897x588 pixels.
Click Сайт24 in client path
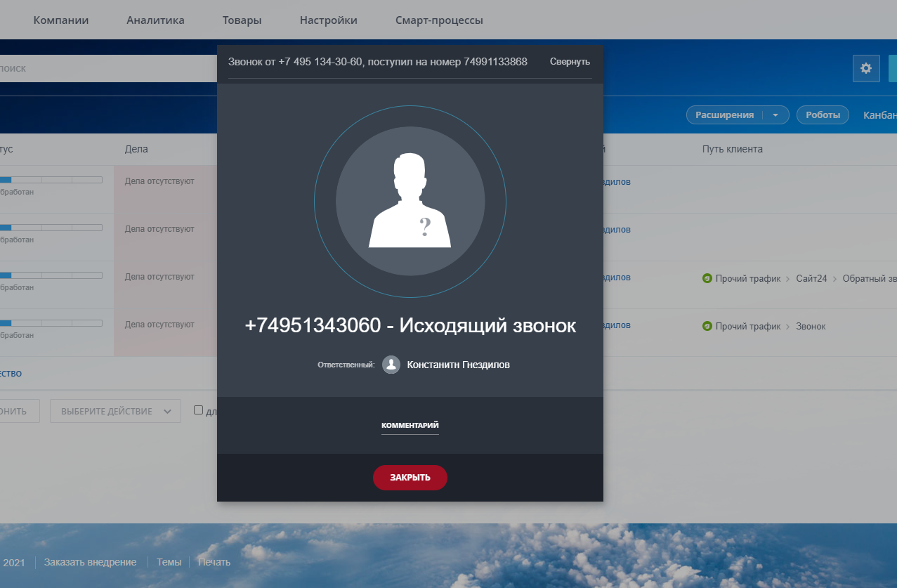812,279
